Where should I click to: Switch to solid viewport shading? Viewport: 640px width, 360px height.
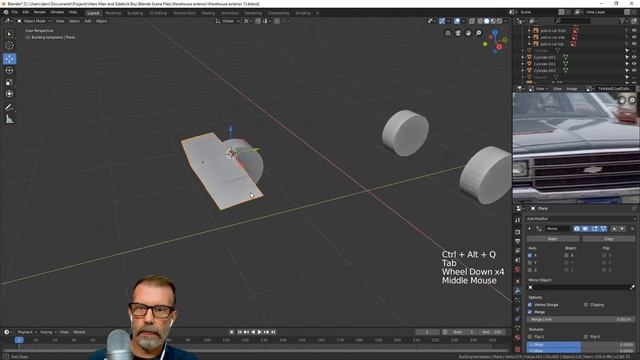487,21
